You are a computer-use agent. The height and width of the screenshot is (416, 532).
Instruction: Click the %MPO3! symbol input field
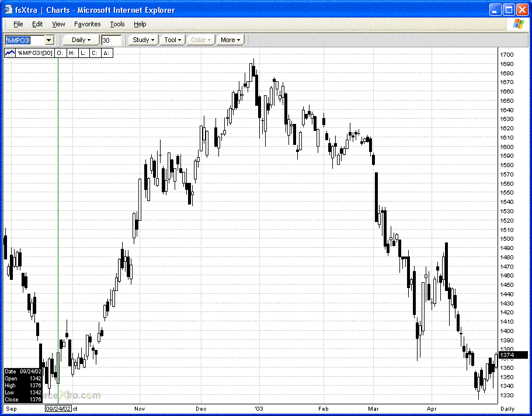pyautogui.click(x=25, y=40)
